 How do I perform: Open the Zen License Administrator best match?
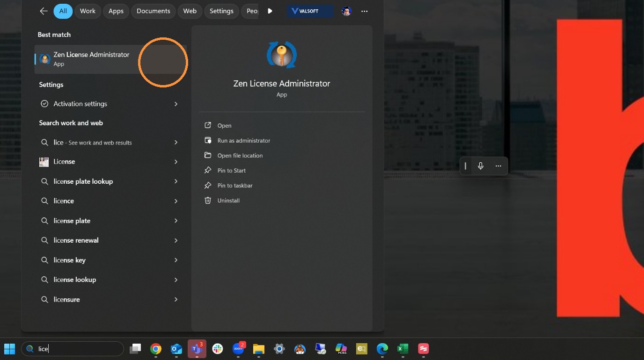click(x=111, y=59)
